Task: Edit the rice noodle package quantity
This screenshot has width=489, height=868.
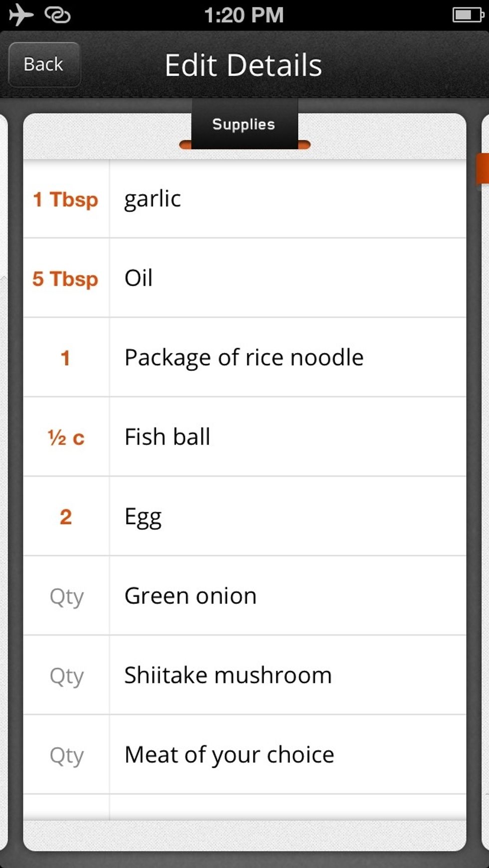Action: [65, 358]
